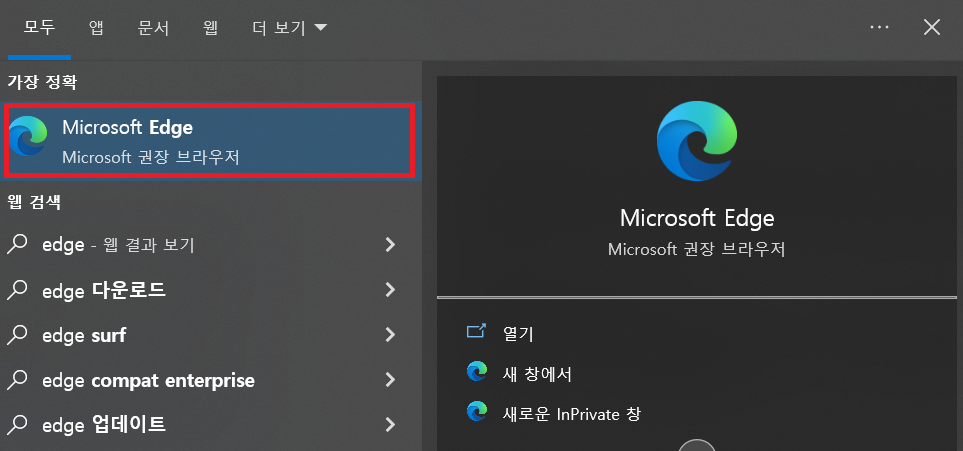Screen dimensions: 963x451
Task: Click the Edge icon beside 새로운 InPrivate 창
Action: (477, 412)
